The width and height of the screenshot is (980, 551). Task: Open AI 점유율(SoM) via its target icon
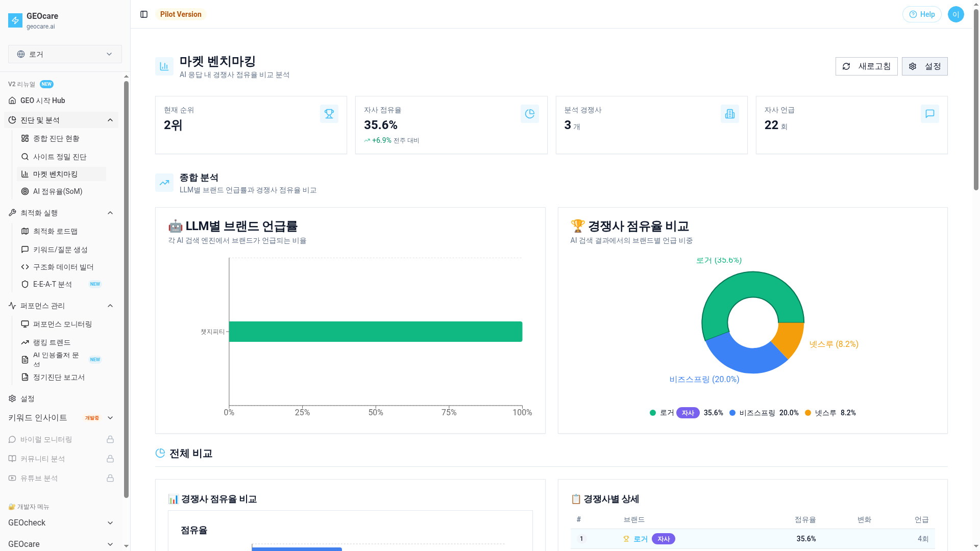pyautogui.click(x=24, y=191)
